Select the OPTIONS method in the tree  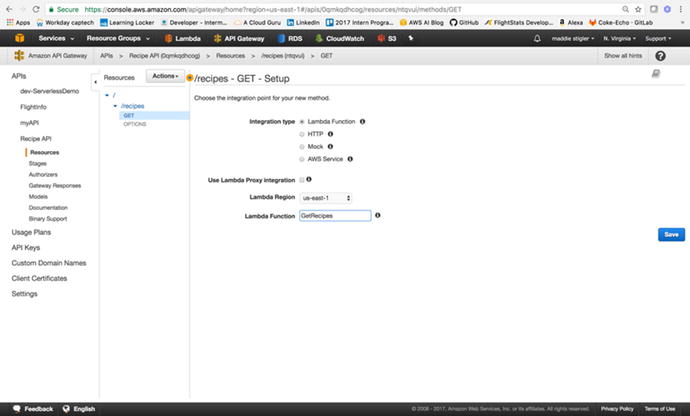point(135,124)
